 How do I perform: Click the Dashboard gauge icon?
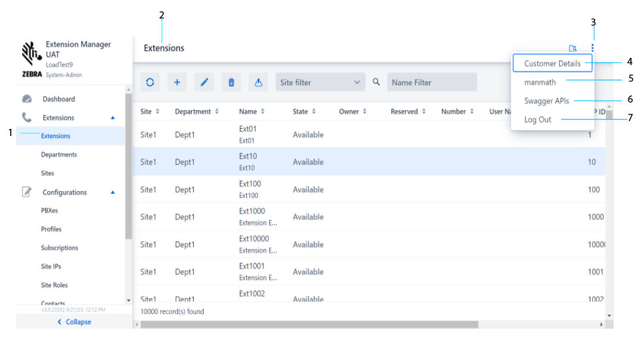click(27, 98)
